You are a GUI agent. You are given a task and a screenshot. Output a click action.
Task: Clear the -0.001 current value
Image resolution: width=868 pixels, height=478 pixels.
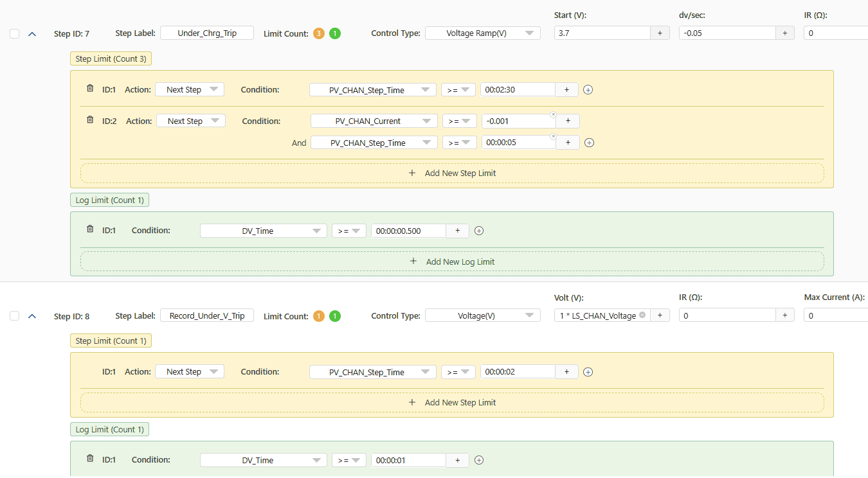(x=553, y=115)
